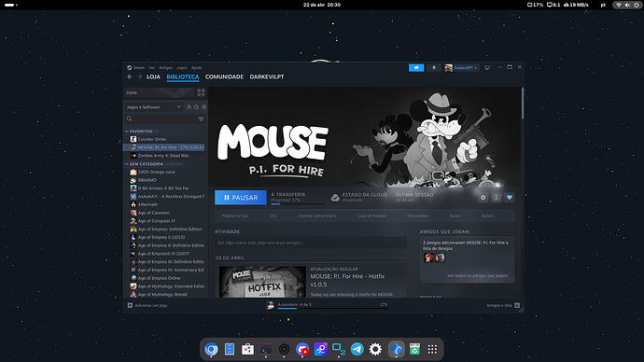Click the search magnifier in library sidebar
This screenshot has height=362, width=644.
[130, 118]
